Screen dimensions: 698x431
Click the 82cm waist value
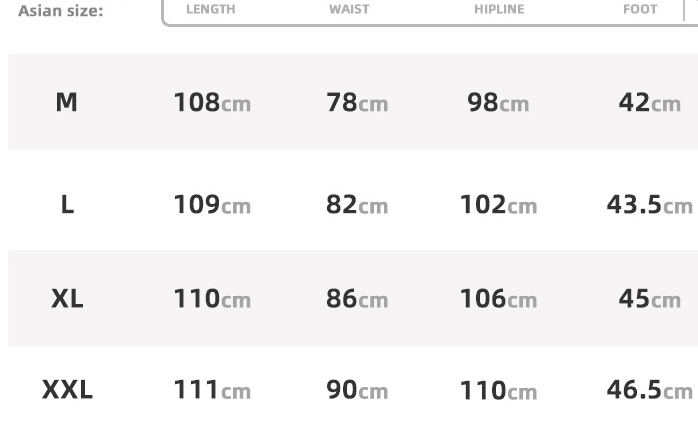(x=356, y=205)
